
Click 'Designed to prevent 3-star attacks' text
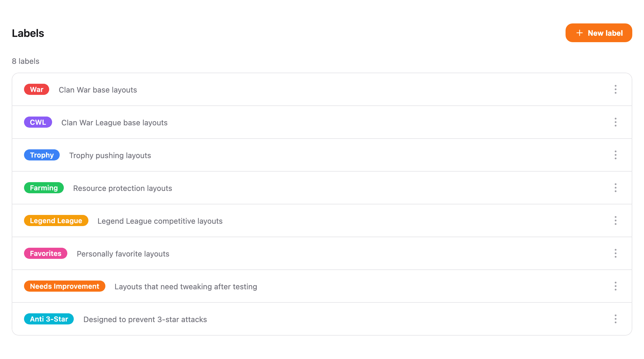pos(145,319)
